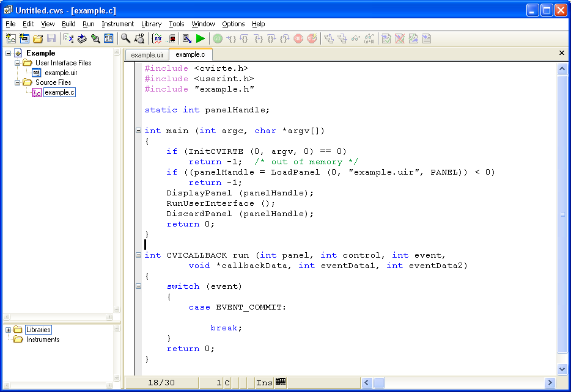Collapse the main function code fold

pyautogui.click(x=138, y=131)
